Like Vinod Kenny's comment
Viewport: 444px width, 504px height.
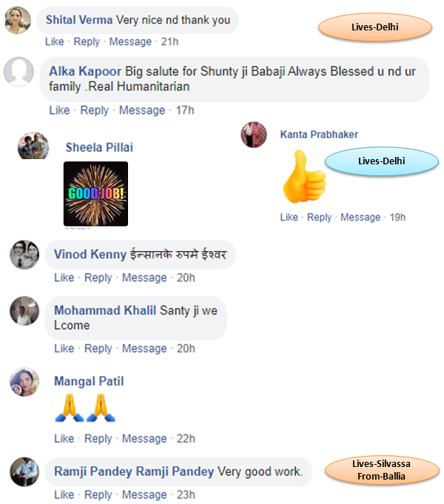tap(64, 278)
